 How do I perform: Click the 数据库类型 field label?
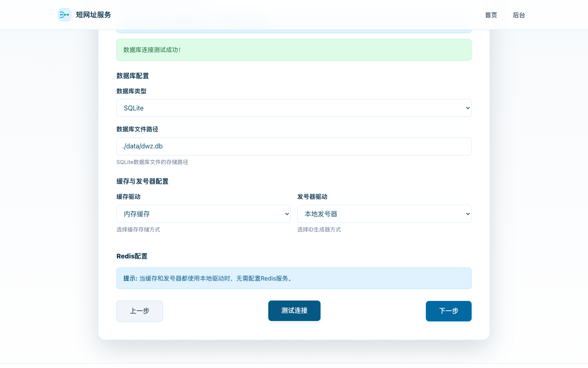(x=131, y=91)
